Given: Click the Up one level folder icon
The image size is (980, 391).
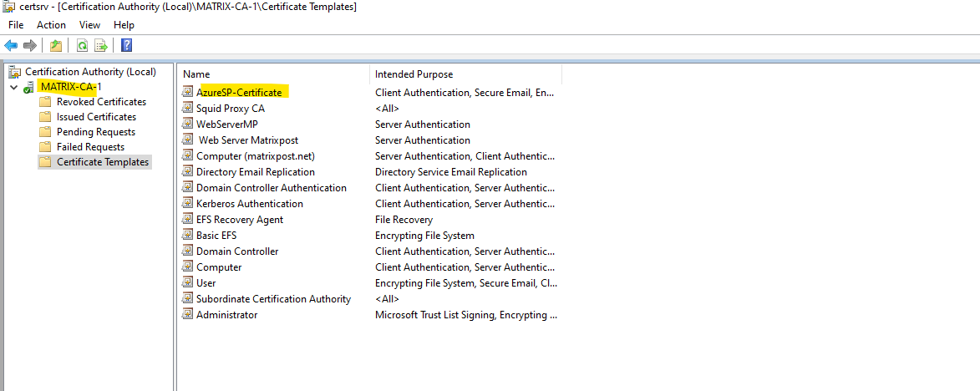Looking at the screenshot, I should (x=56, y=45).
